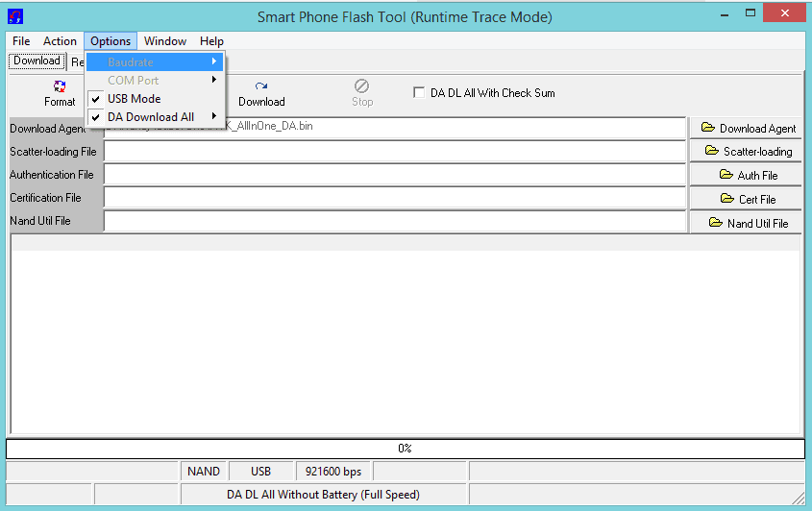Select the Baudrate menu entry
The width and height of the screenshot is (812, 511).
pos(155,62)
